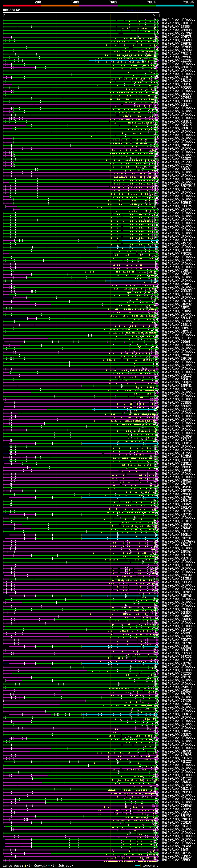The width and height of the screenshot is (197, 868).
Task: Open entry UniRef100_A1BYA9
Action: pyautogui.click(x=177, y=497)
